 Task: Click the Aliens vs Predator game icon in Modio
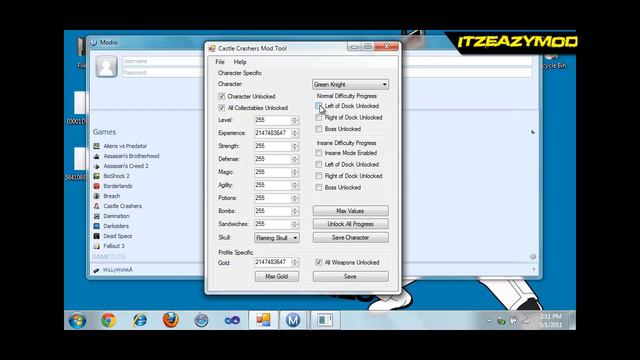97,146
